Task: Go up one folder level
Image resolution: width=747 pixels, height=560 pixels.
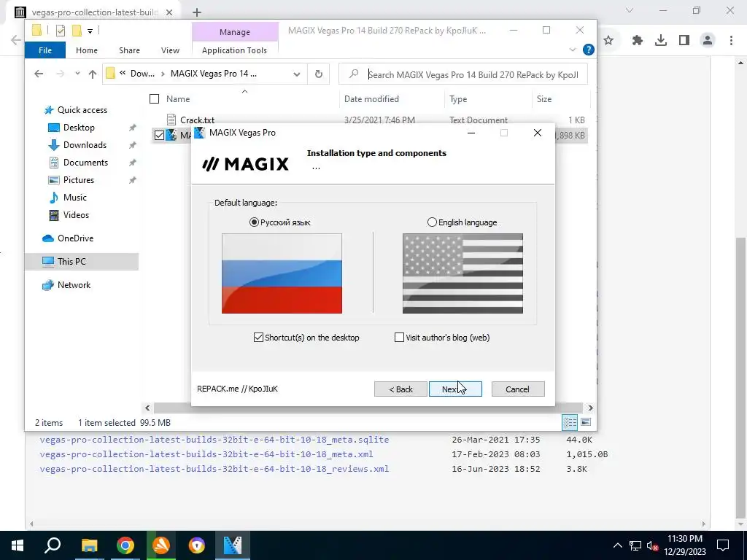Action: point(93,74)
